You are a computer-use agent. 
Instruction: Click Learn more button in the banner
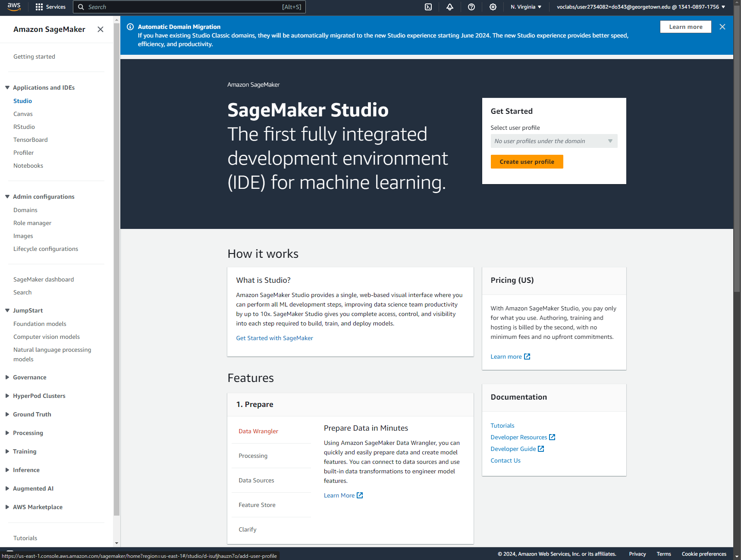pyautogui.click(x=685, y=27)
